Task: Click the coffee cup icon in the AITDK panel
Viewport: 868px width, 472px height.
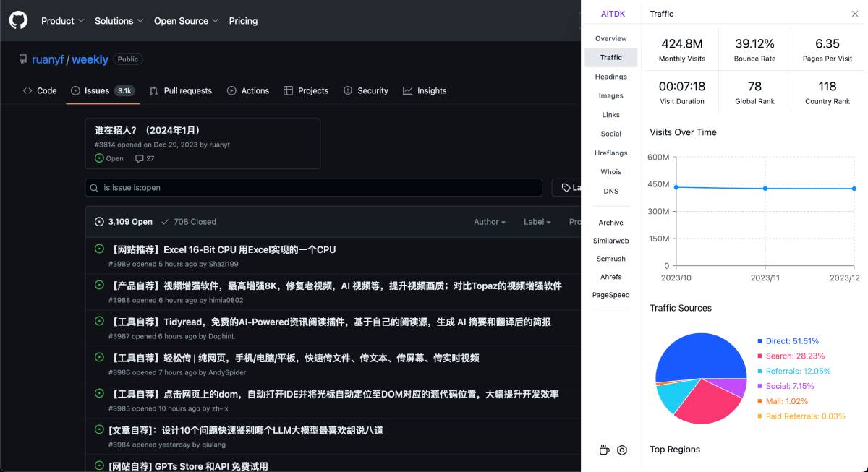Action: coord(604,450)
